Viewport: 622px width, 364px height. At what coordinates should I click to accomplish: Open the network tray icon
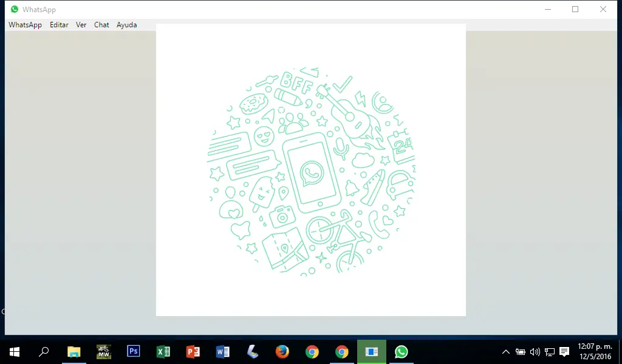coord(549,352)
